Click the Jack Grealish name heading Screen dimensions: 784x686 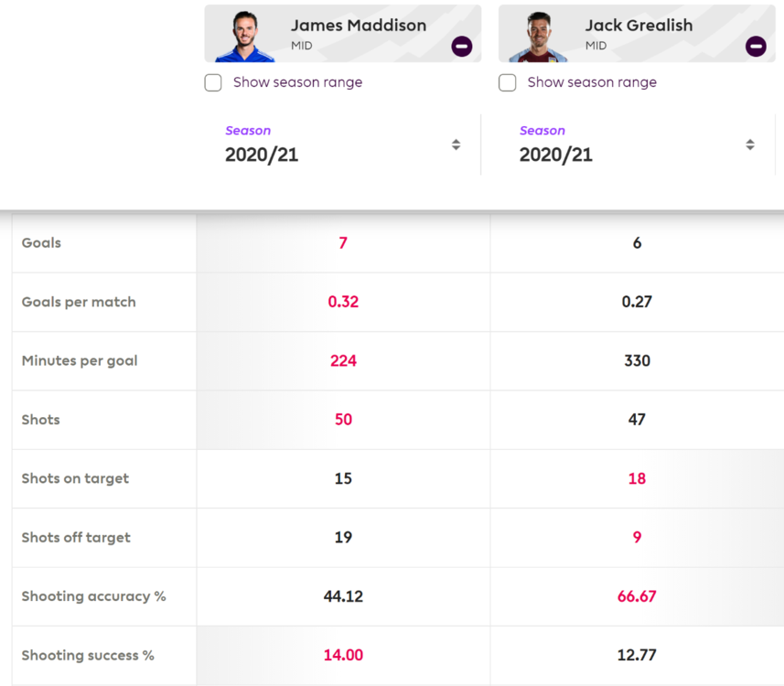point(639,25)
